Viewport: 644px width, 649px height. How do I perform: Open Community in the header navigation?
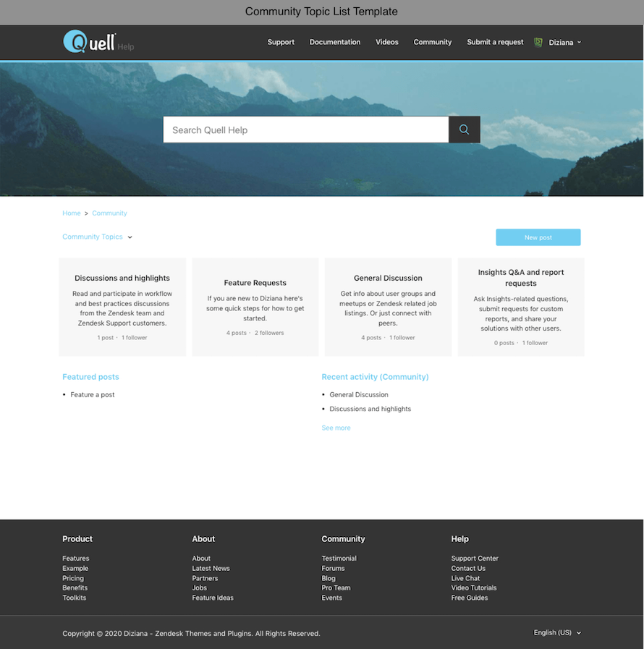[x=433, y=42]
